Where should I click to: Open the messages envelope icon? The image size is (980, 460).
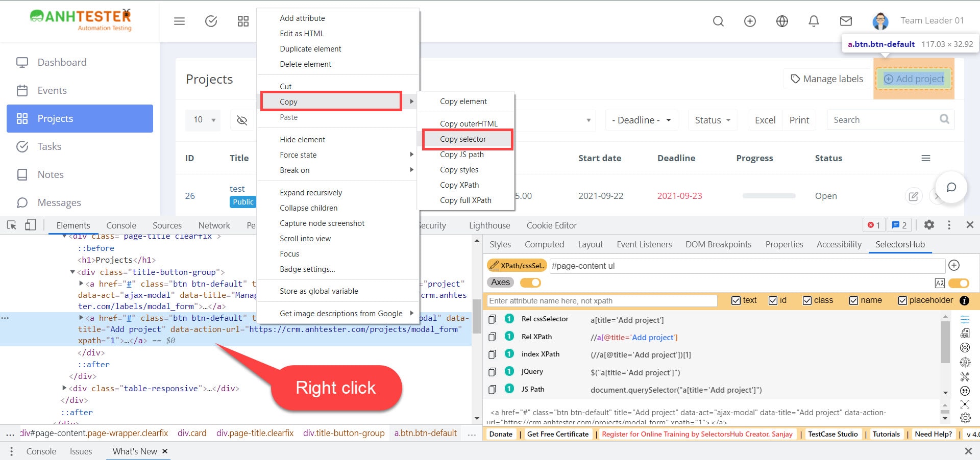(x=846, y=21)
